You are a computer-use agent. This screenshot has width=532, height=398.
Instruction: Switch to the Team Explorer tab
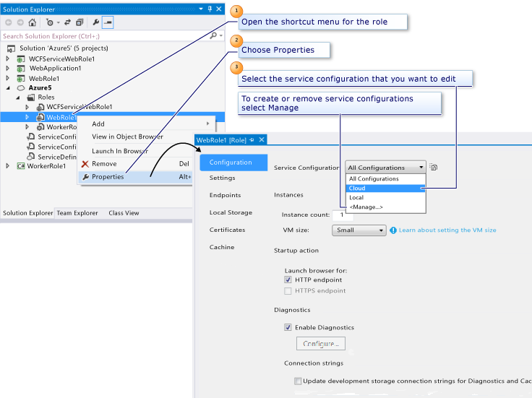[77, 213]
